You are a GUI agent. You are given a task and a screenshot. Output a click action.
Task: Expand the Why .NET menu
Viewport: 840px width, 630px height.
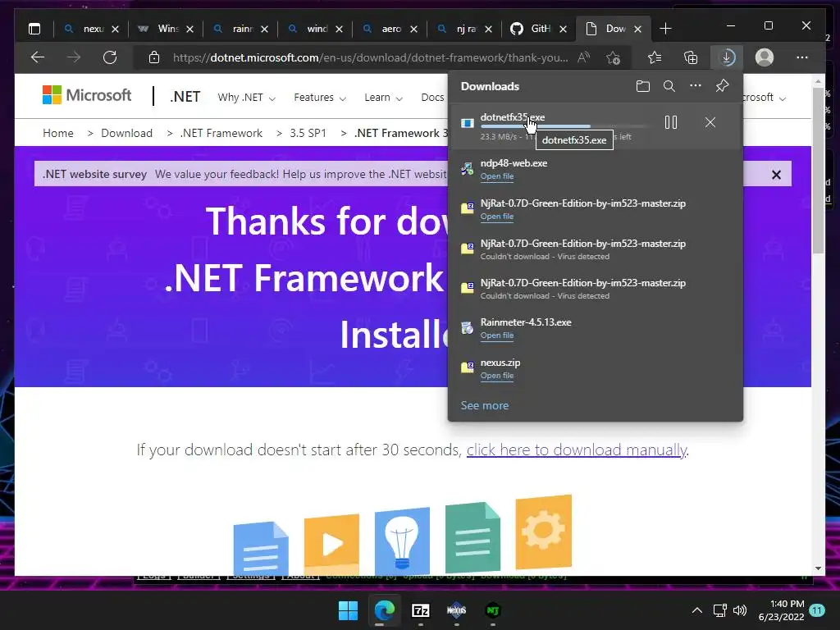[246, 98]
